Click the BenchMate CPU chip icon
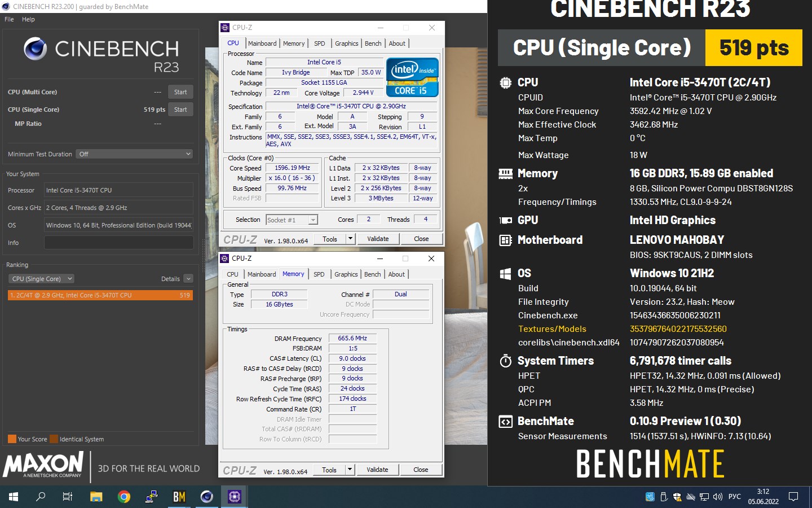The image size is (812, 508). 506,82
